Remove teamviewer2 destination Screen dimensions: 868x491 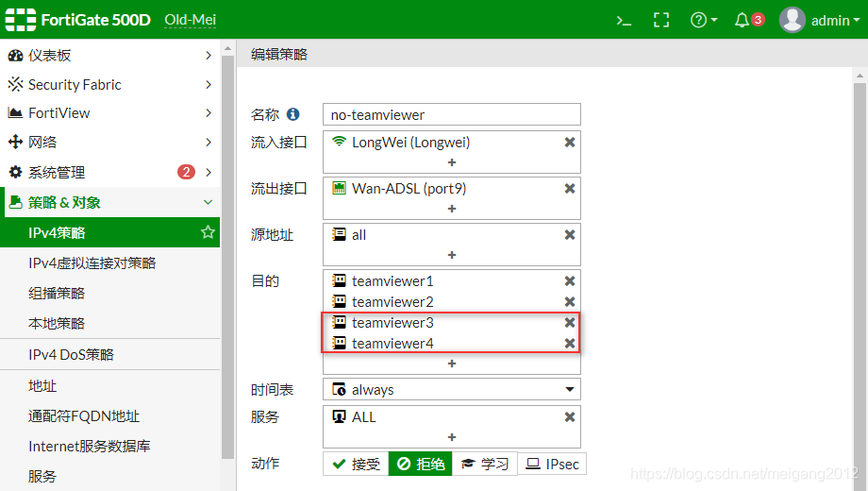569,301
